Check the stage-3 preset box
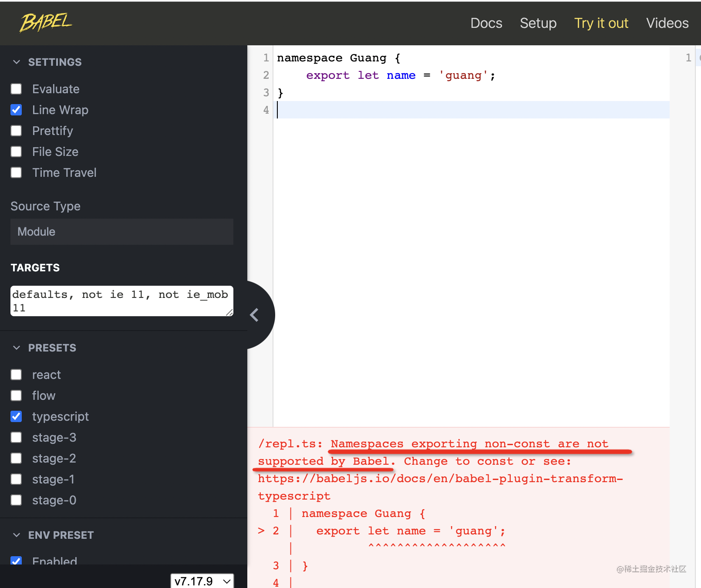 17,438
